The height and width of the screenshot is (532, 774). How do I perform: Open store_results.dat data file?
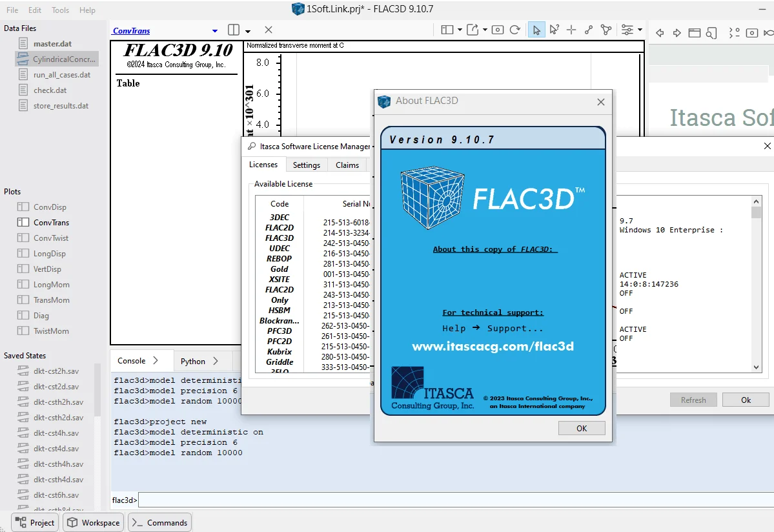tap(61, 106)
